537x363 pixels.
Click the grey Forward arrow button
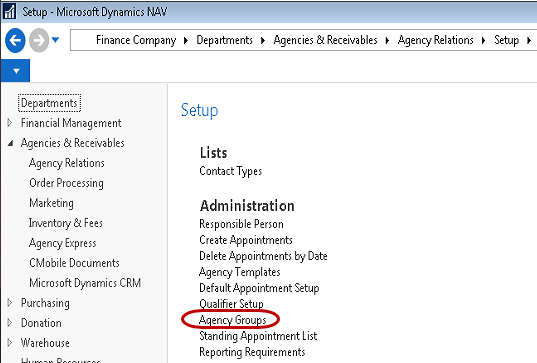[x=39, y=40]
